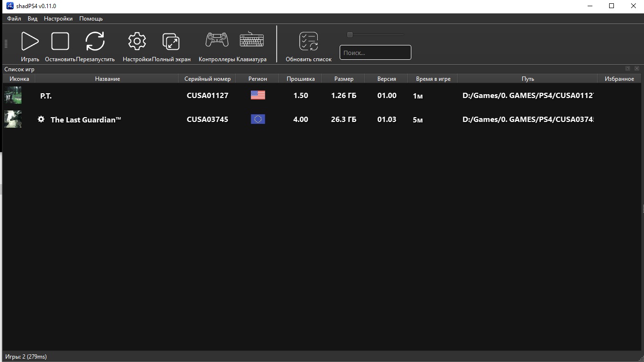
Task: Click the gear icon beside The Last Guardian
Action: coord(41,119)
